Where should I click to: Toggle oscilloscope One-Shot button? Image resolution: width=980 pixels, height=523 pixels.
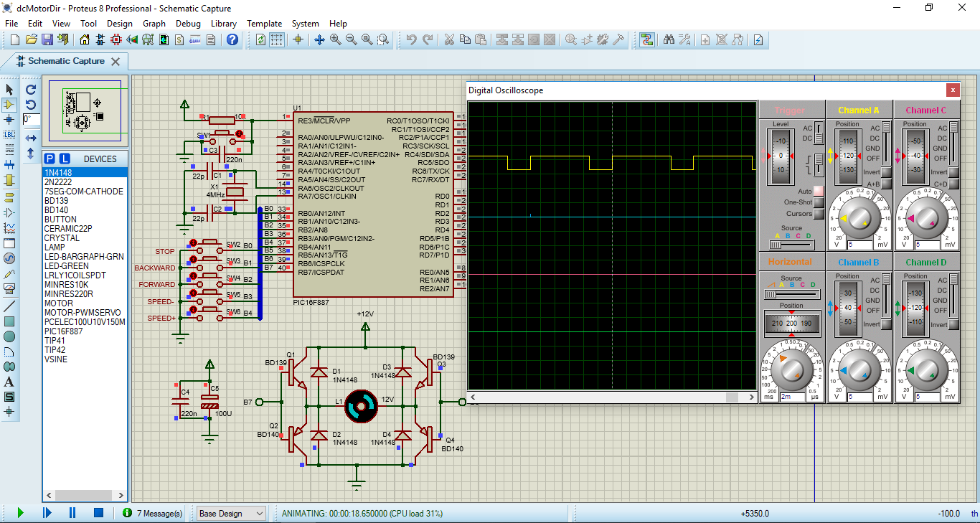[x=819, y=202]
